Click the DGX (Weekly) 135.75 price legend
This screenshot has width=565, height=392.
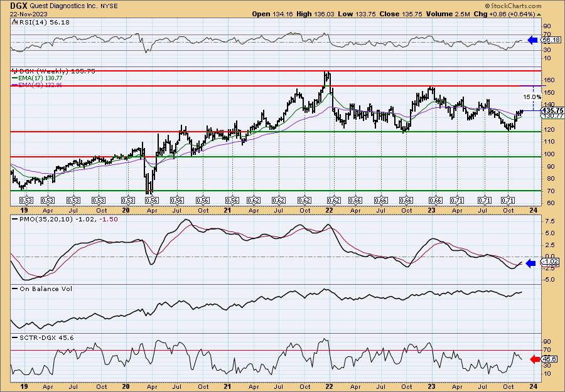tap(56, 72)
